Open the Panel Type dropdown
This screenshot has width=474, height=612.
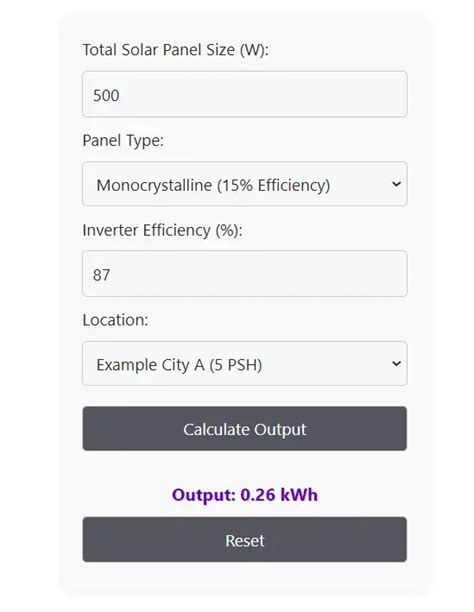click(244, 184)
